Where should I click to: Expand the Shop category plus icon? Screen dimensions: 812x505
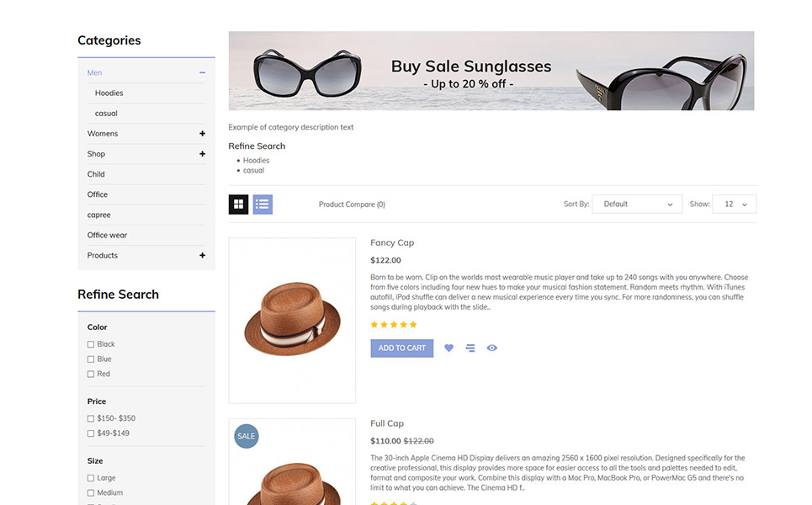coord(203,154)
